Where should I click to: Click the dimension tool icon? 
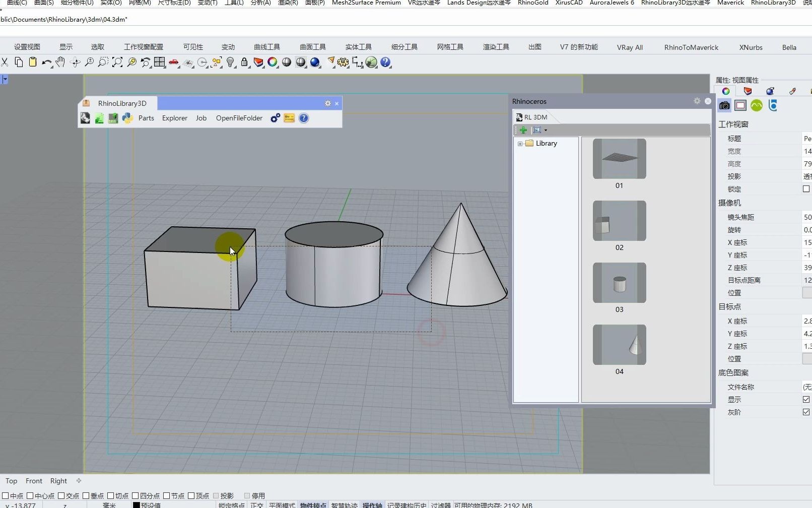coord(357,62)
